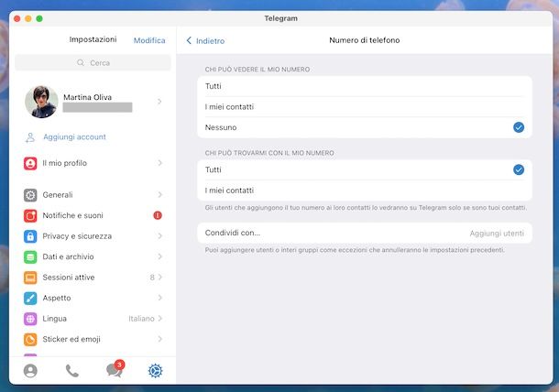
Task: Open Notifiche e suoni settings
Action: tap(93, 215)
